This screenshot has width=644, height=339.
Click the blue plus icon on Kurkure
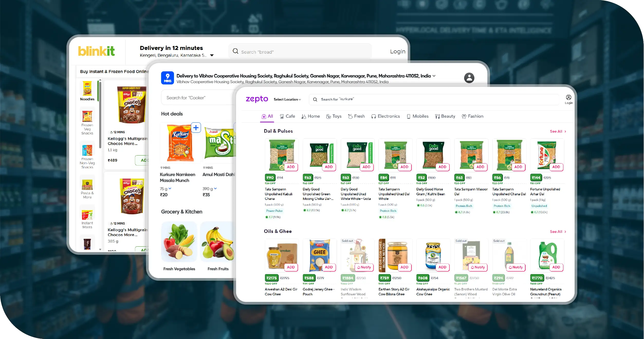196,128
